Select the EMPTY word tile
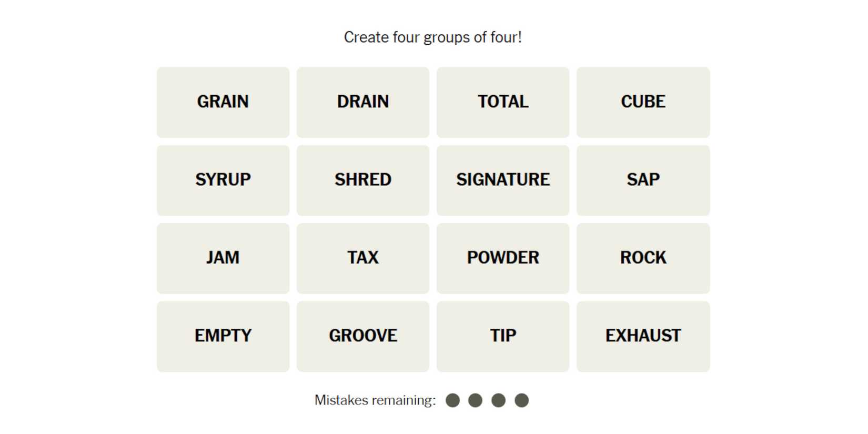Image resolution: width=868 pixels, height=434 pixels. 223,336
